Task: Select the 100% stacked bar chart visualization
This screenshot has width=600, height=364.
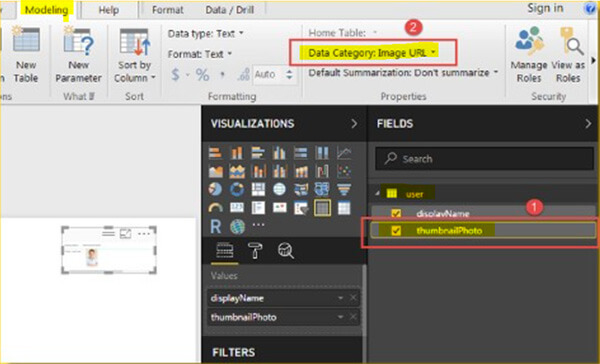Action: (x=301, y=153)
